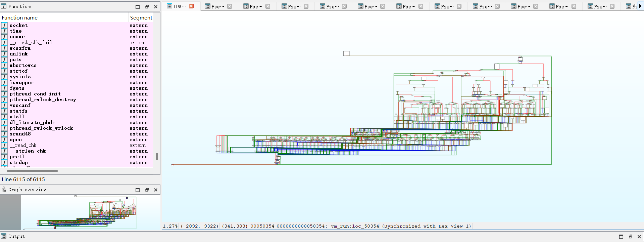Select the atoll function row

77,117
